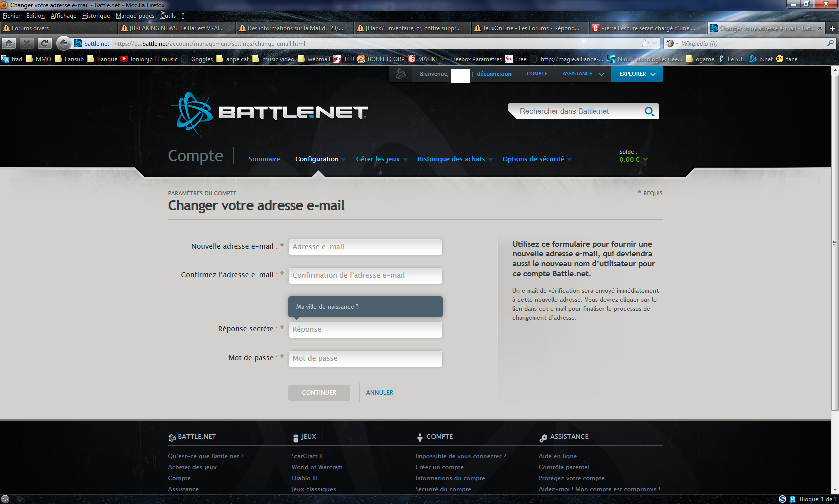
Task: Click Bloqué: 1 de 1 status text
Action: coord(818,499)
